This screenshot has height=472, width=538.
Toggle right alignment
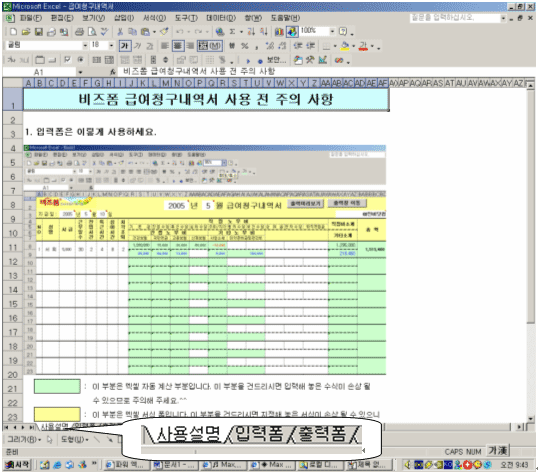(x=190, y=46)
